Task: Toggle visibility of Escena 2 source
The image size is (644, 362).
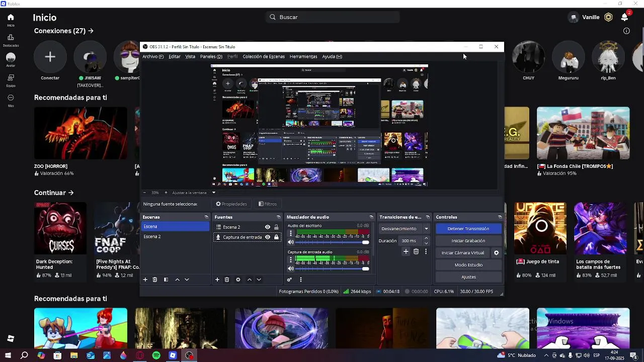Action: pyautogui.click(x=268, y=227)
